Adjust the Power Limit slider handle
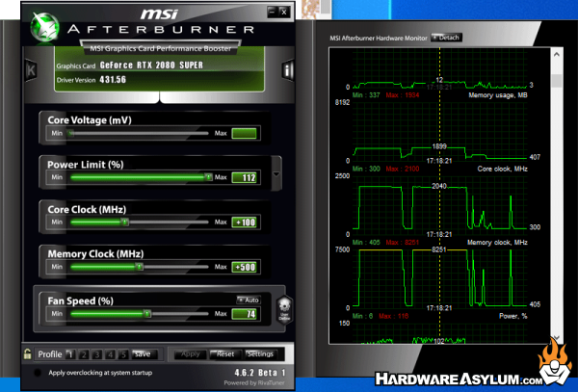Image resolution: width=578 pixels, height=392 pixels. click(x=208, y=177)
